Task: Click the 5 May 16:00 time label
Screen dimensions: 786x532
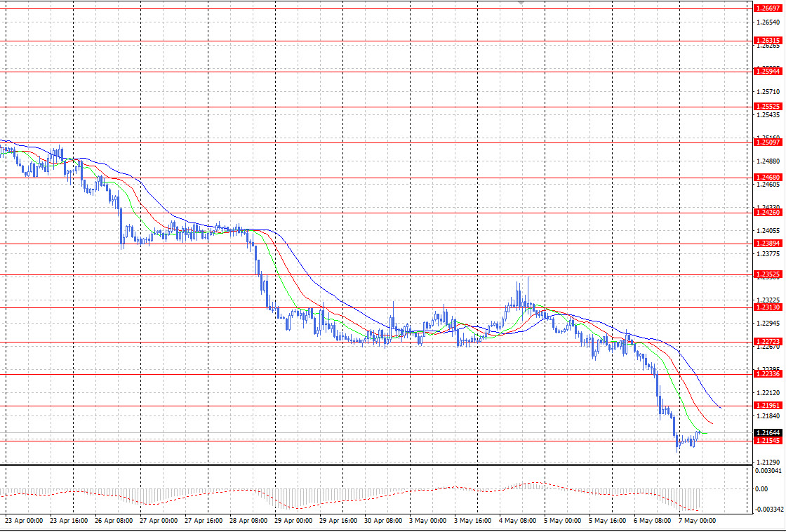Action: 608,521
